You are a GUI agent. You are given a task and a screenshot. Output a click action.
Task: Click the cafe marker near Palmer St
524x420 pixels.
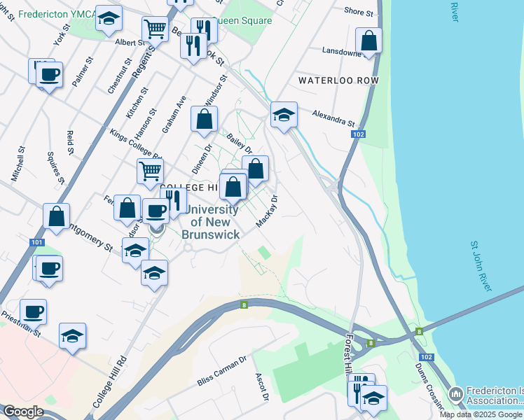coord(50,76)
